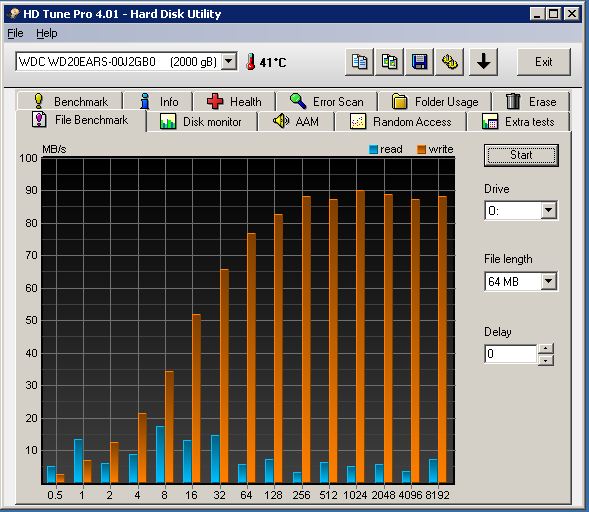The image size is (589, 512).
Task: Click the magnifier Error Scan icon
Action: point(298,101)
